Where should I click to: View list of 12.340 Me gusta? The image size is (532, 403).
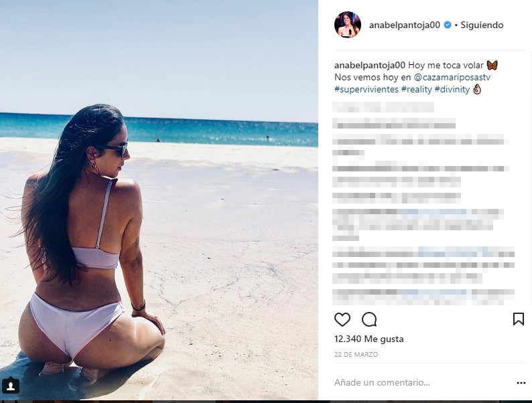point(369,339)
